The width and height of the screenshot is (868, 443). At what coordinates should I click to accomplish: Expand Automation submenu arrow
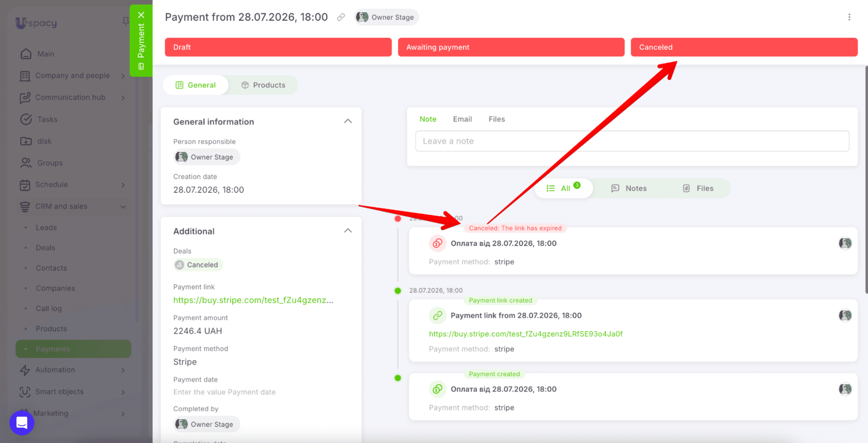(123, 370)
